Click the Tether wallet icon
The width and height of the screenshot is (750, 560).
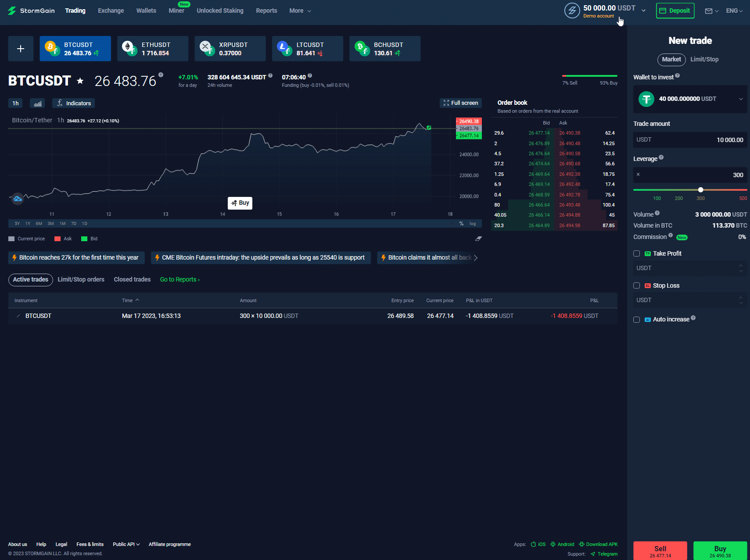(646, 99)
